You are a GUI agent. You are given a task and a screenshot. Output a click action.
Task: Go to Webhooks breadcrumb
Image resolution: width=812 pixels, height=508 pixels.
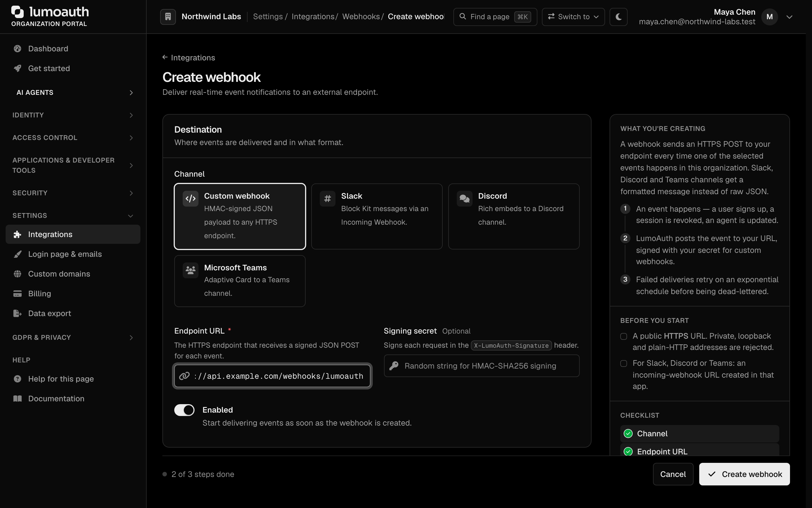point(361,16)
